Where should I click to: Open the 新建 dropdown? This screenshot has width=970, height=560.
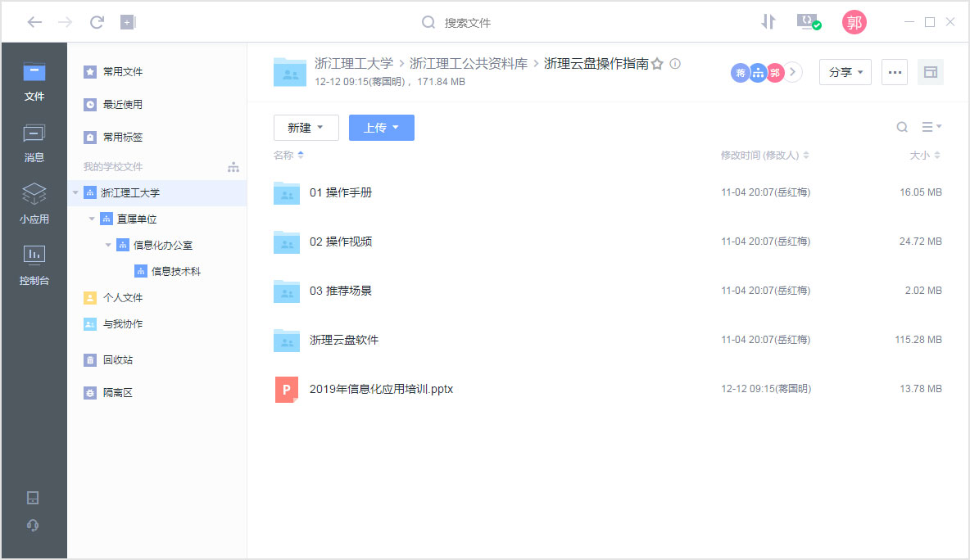pyautogui.click(x=306, y=128)
